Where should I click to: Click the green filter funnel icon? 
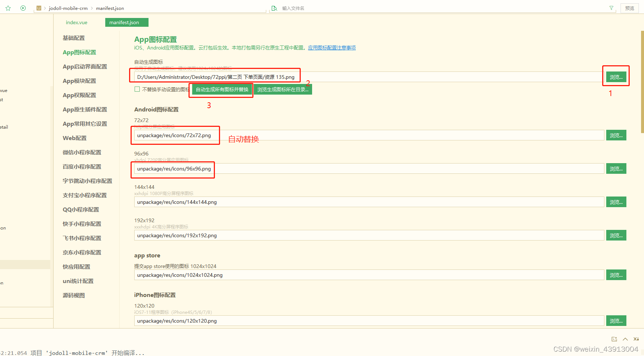(611, 8)
